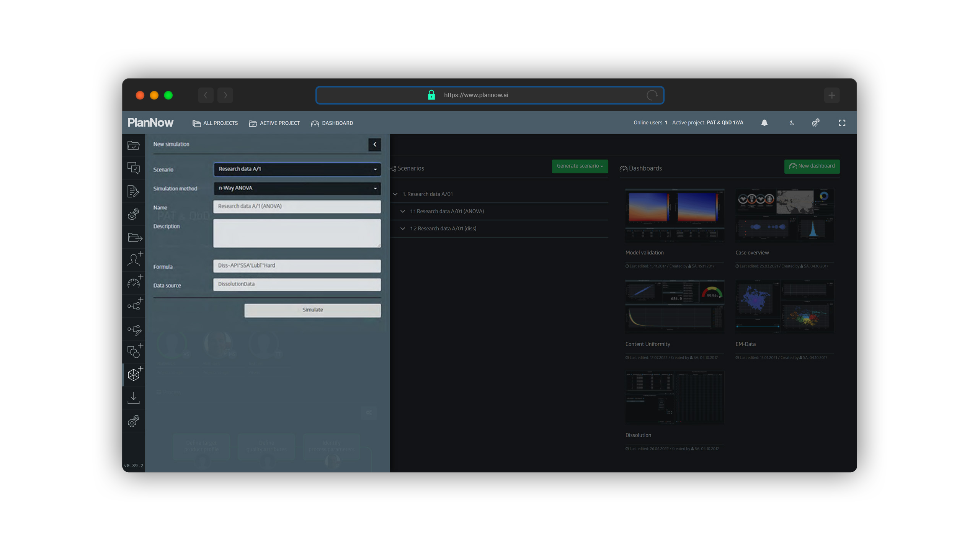Enter fullscreen with the expand icon

842,123
